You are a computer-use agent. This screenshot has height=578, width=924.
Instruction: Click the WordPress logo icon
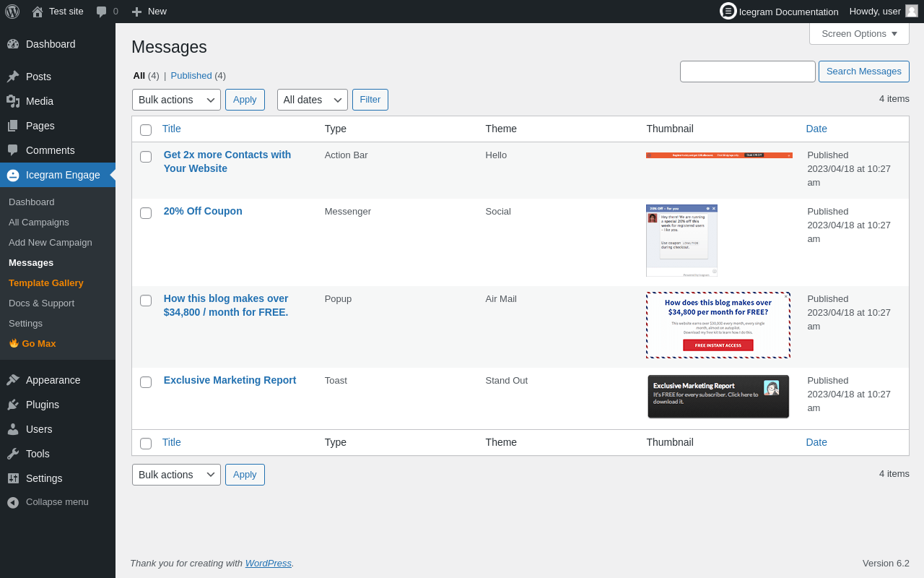(12, 12)
